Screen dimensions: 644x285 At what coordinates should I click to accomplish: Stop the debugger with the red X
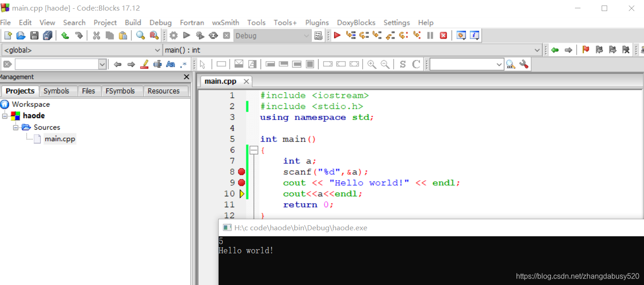pyautogui.click(x=443, y=35)
